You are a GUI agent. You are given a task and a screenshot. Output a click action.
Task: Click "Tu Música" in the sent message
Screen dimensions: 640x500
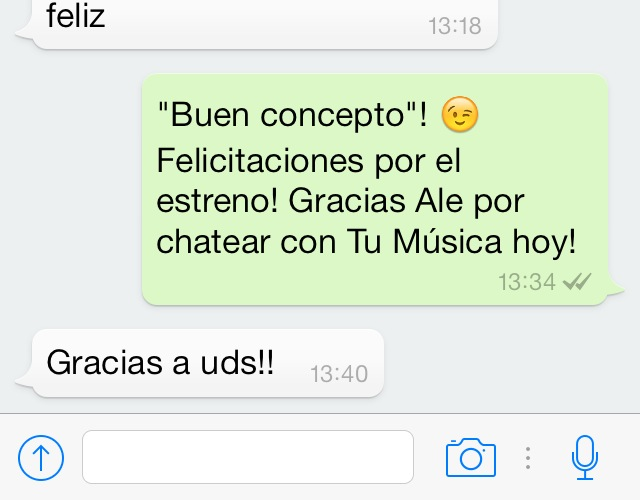(x=424, y=242)
